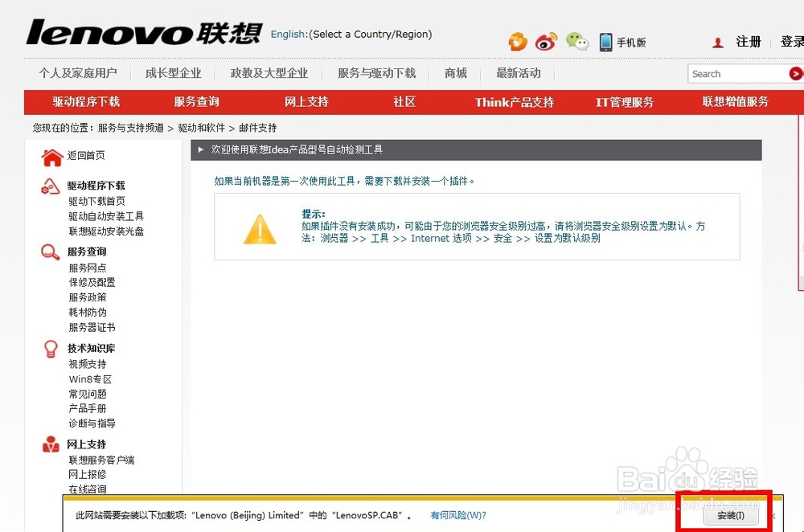Select the IT管理服务 tab
This screenshot has width=804, height=532.
(x=625, y=102)
